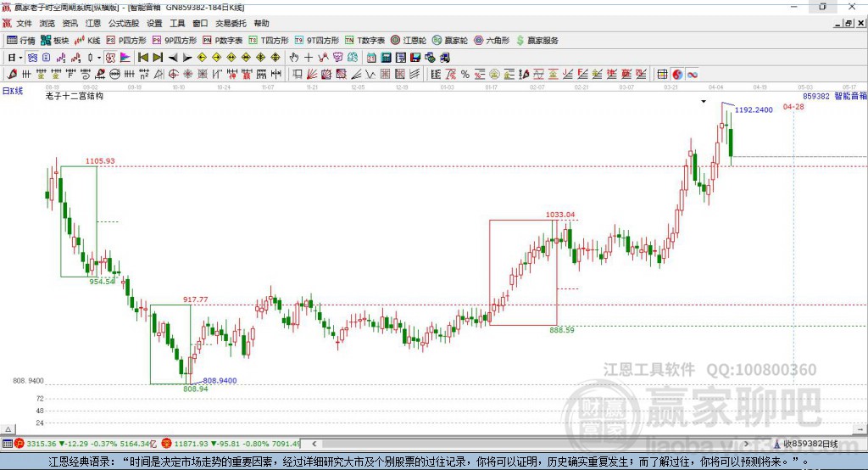Toggle the highlighted 权 rights-adjust icon

coord(110,58)
